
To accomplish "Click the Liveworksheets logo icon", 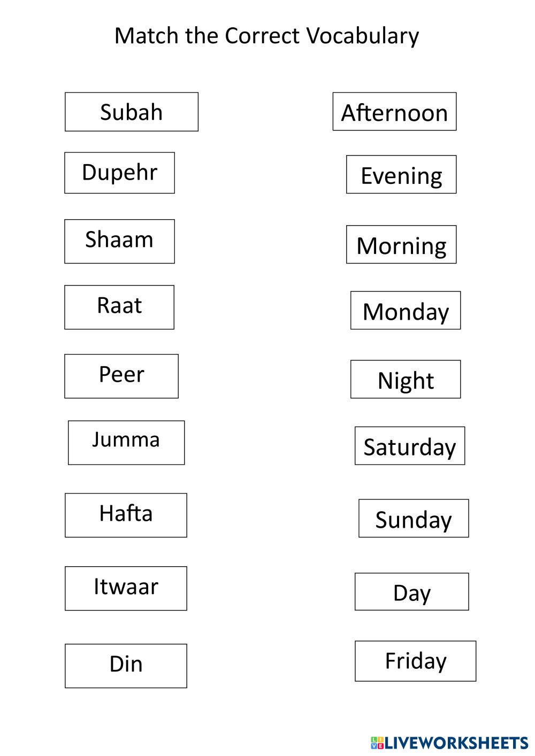I will (377, 743).
